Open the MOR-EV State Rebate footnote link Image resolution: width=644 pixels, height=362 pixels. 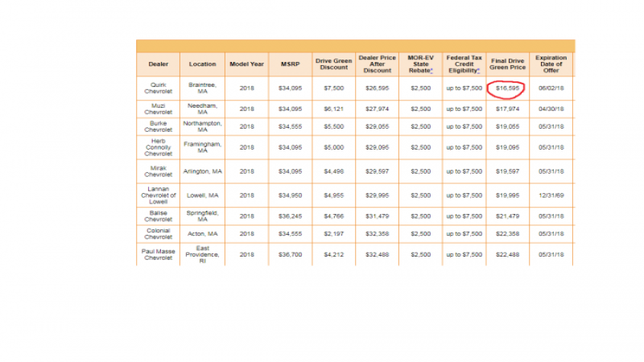431,71
